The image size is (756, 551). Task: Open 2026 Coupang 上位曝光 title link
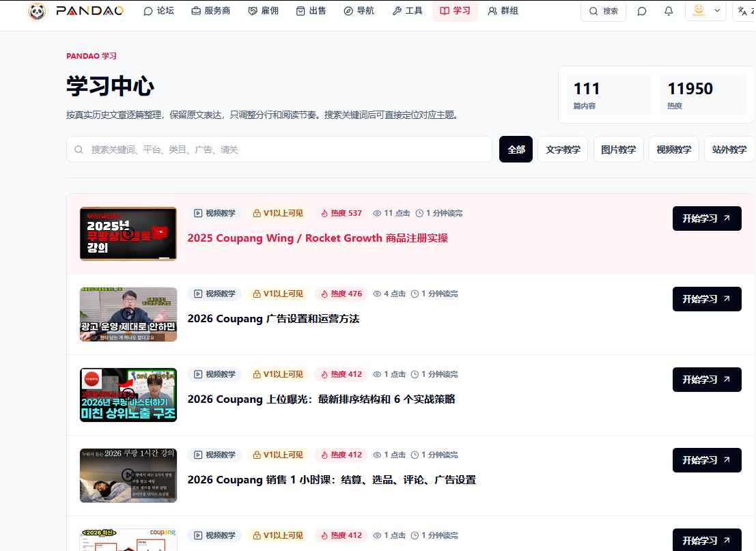321,399
